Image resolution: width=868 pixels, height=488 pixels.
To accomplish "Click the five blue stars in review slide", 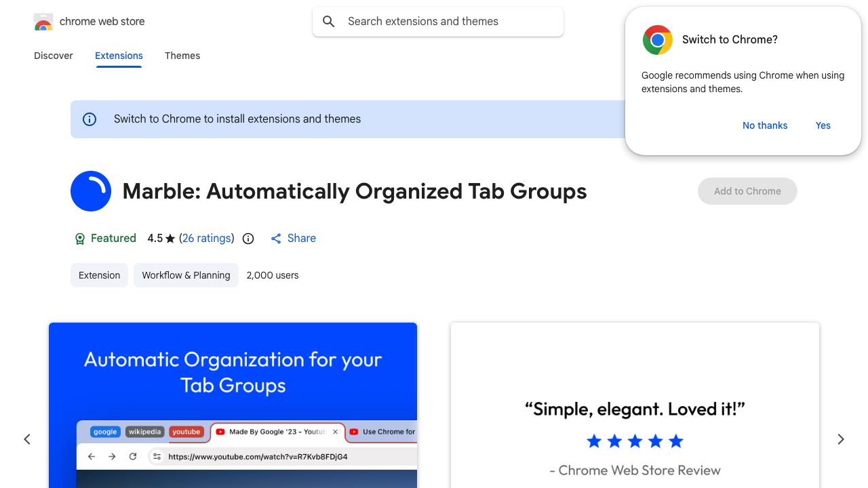I will [635, 442].
